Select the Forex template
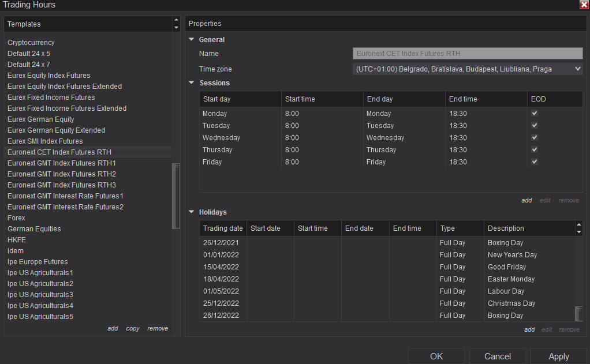This screenshot has width=590, height=364. (16, 218)
